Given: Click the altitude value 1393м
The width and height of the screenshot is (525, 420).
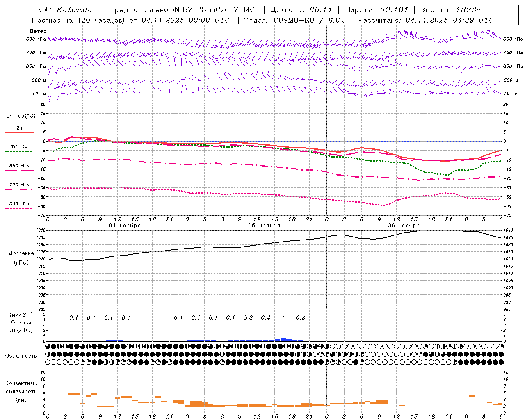Looking at the screenshot, I should coord(468,10).
